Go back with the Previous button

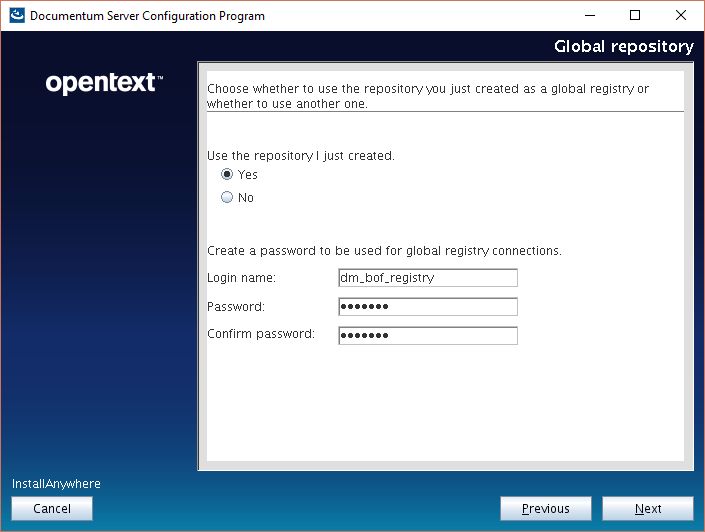pos(545,509)
